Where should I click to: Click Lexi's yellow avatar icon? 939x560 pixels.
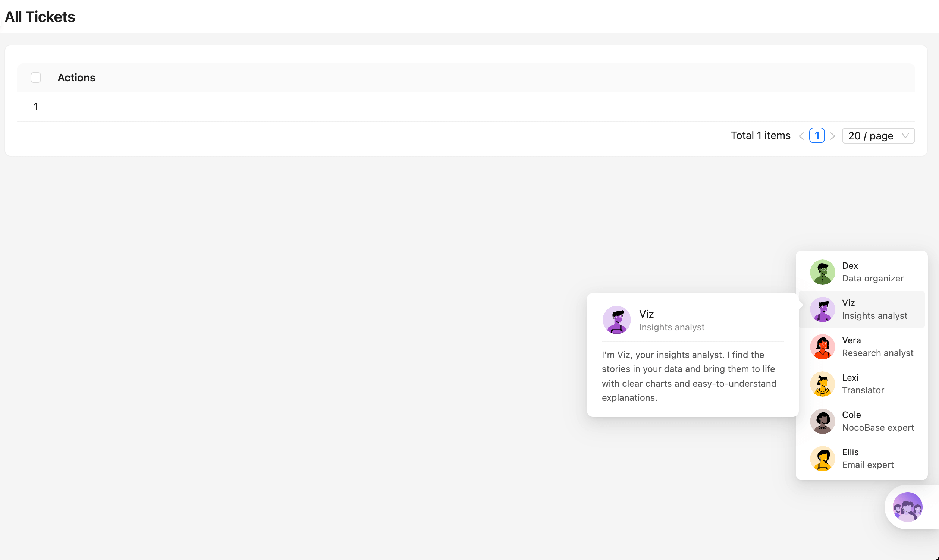pyautogui.click(x=822, y=384)
